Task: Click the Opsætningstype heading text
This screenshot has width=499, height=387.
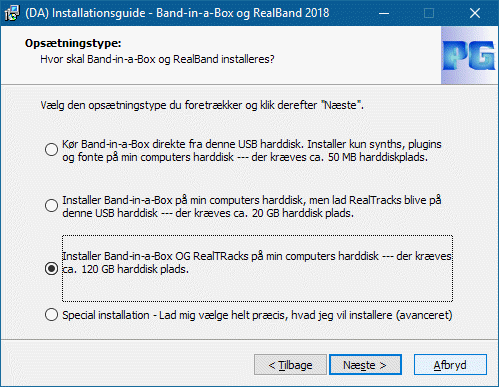Action: coord(73,43)
